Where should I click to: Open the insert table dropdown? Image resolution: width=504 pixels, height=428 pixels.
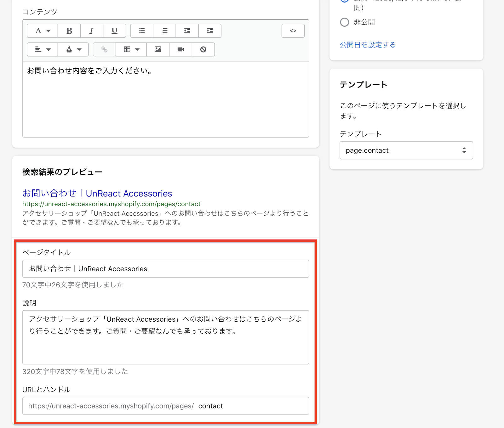click(x=131, y=49)
